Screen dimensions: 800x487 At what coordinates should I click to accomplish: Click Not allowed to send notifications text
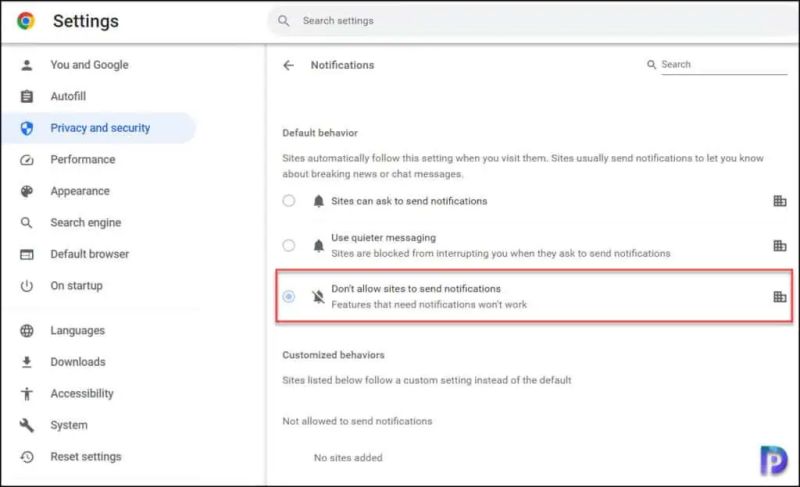357,421
